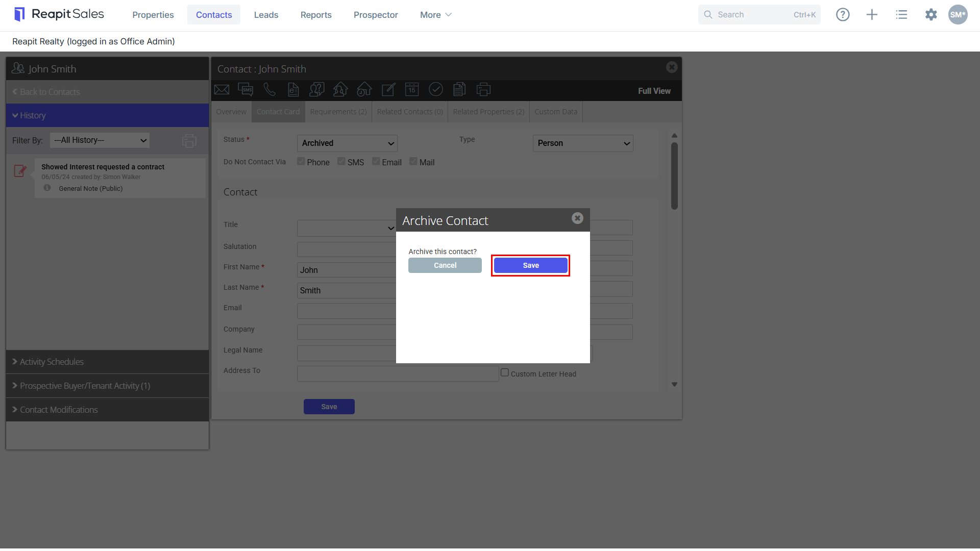Viewport: 980px width, 551px height.
Task: Open the Status dropdown showing Archived
Action: (347, 143)
